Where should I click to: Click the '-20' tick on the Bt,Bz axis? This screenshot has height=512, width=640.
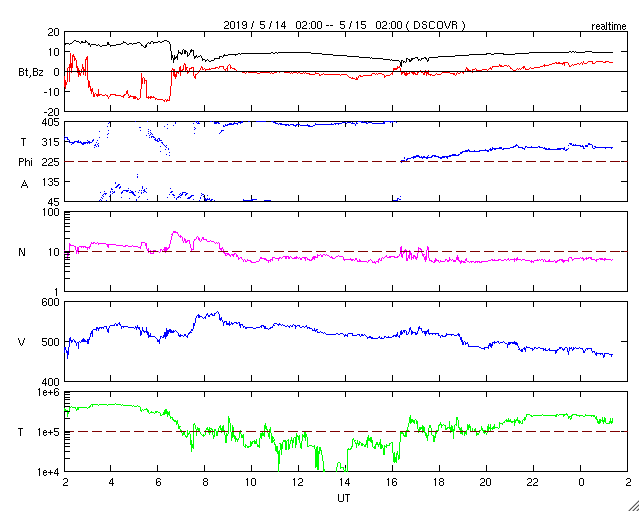tap(52, 111)
